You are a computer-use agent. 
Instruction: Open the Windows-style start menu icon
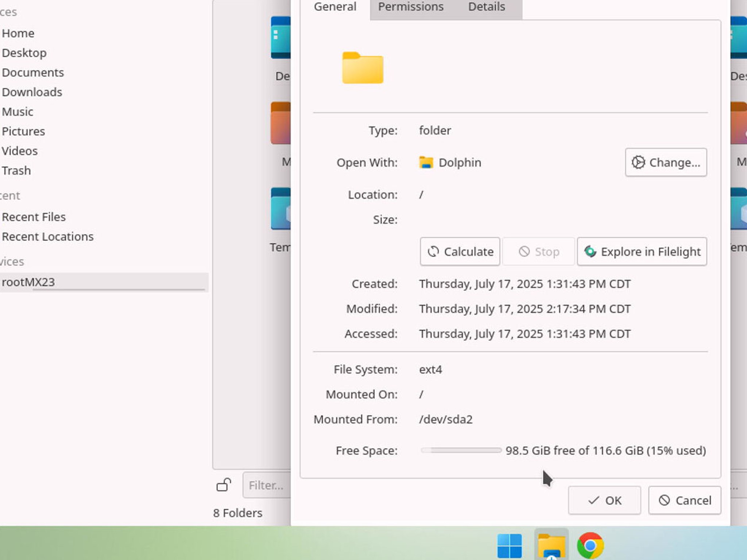(x=510, y=546)
